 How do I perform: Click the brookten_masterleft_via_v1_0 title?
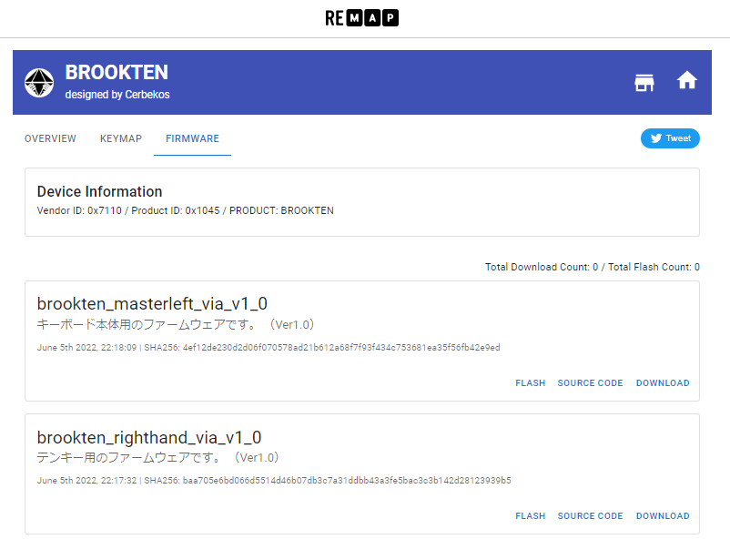click(152, 304)
